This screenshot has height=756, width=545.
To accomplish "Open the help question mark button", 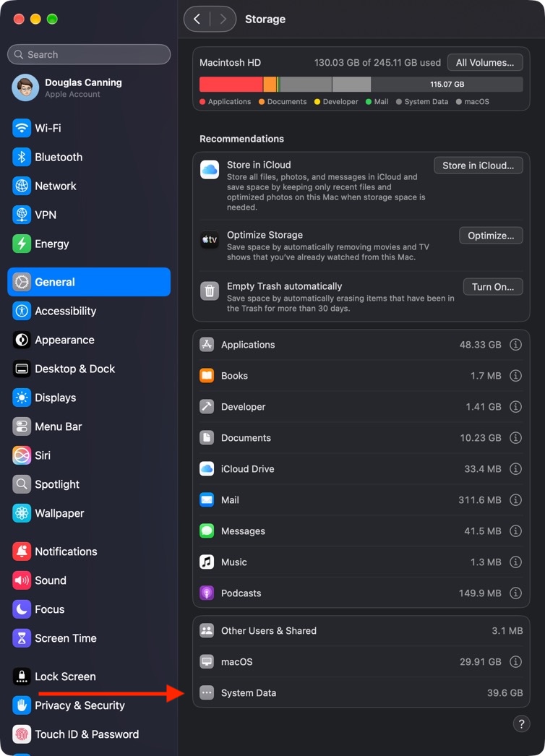I will point(521,723).
